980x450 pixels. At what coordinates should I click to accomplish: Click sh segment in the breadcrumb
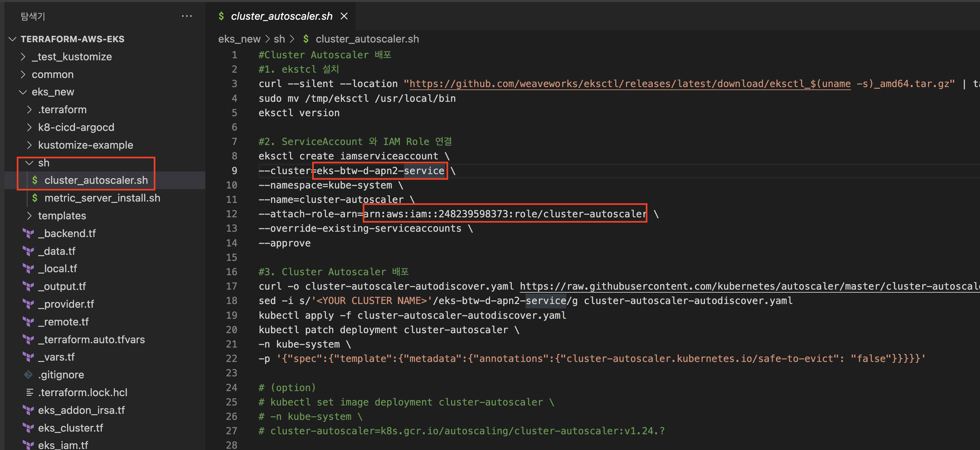pyautogui.click(x=279, y=39)
